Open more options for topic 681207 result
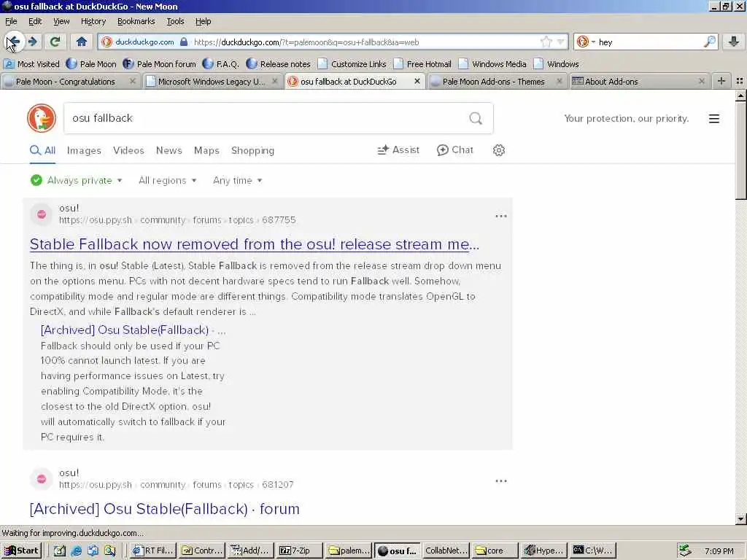The height and width of the screenshot is (560, 747). 500,481
